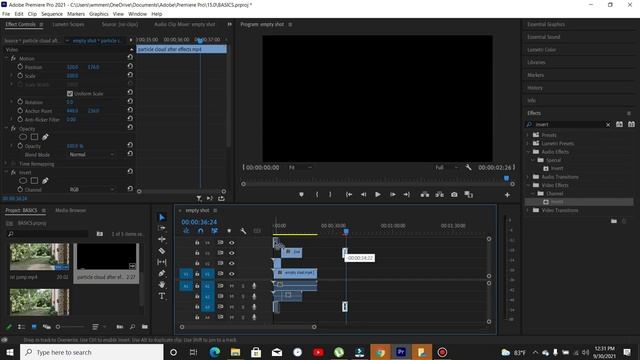Select the Type tool
The width and height of the screenshot is (640, 360).
tap(162, 296)
